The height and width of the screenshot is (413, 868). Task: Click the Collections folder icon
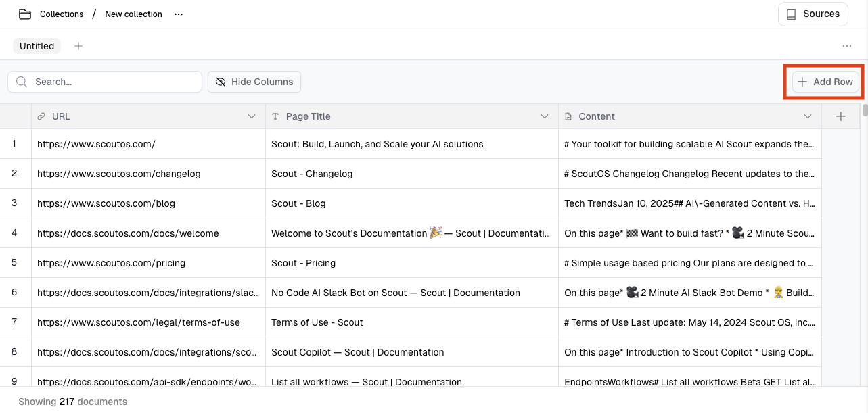(25, 14)
